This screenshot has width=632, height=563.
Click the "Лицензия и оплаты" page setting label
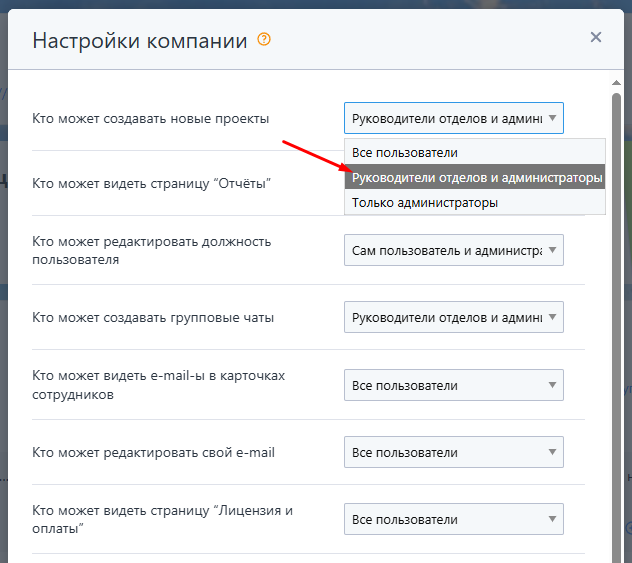[x=162, y=519]
